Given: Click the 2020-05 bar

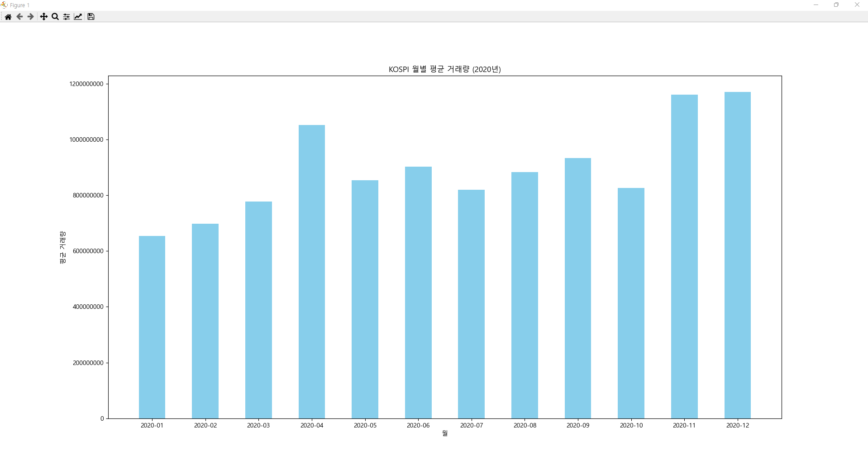Looking at the screenshot, I should [x=365, y=299].
